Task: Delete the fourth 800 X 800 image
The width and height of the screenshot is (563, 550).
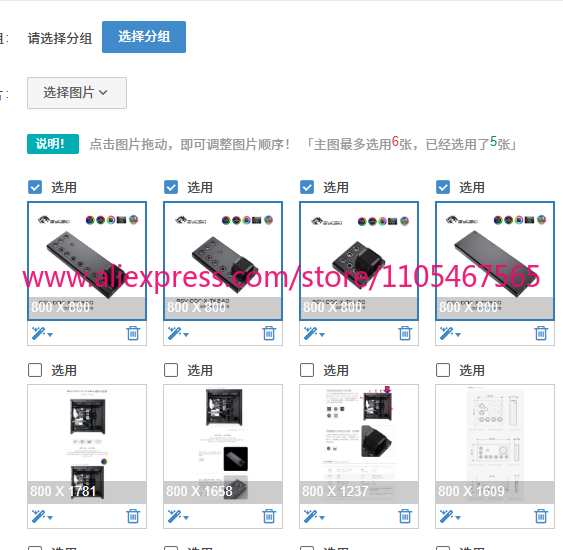Action: click(x=541, y=333)
